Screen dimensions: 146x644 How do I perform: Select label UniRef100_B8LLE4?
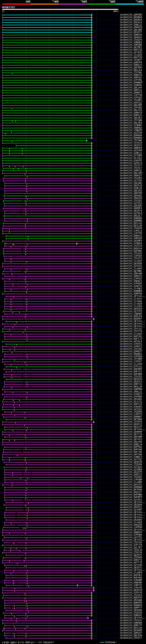coord(131,70)
